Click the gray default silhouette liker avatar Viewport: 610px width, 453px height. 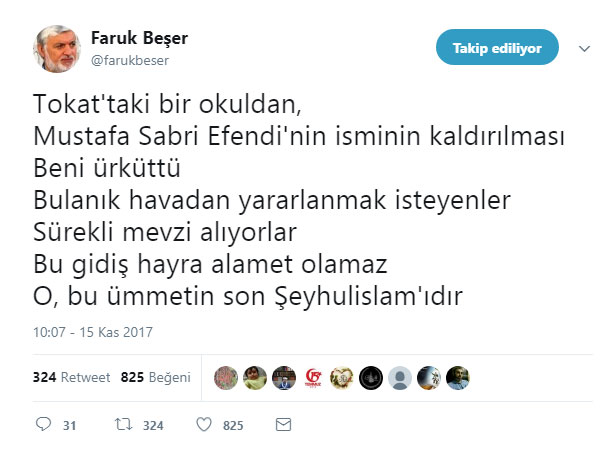400,378
